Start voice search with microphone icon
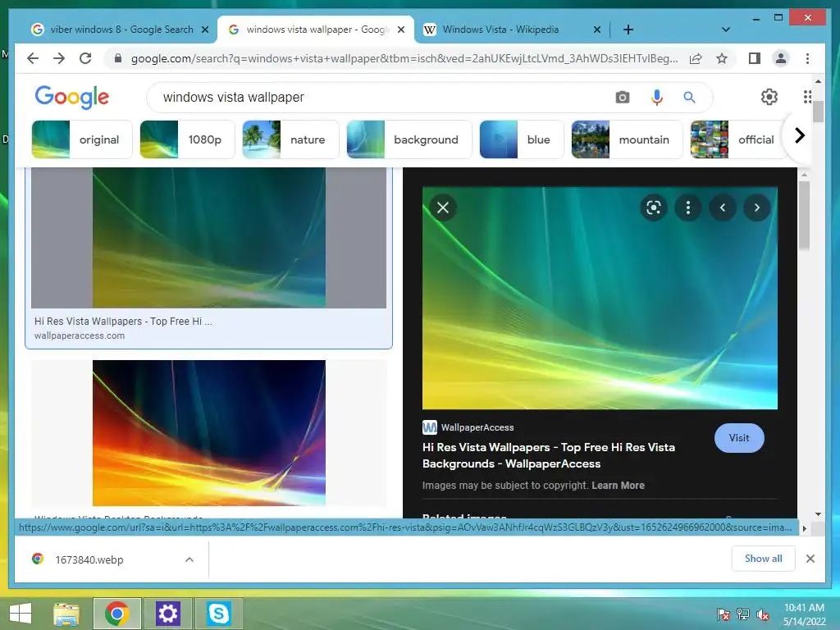 point(657,97)
